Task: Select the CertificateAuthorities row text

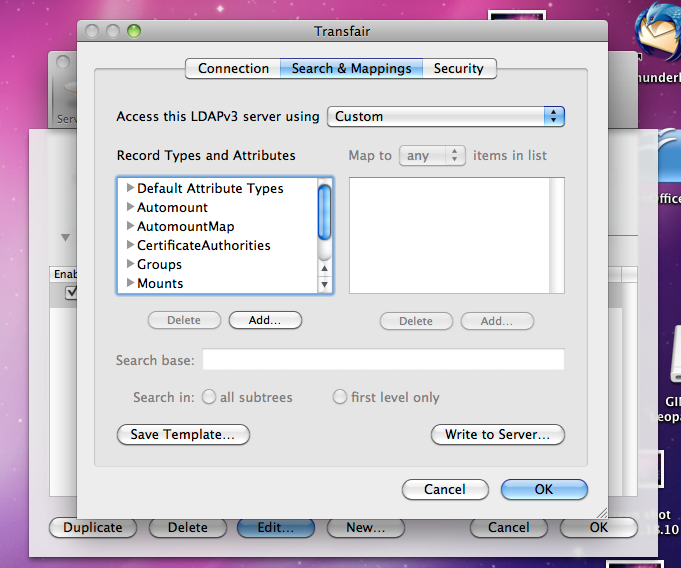Action: (x=204, y=245)
